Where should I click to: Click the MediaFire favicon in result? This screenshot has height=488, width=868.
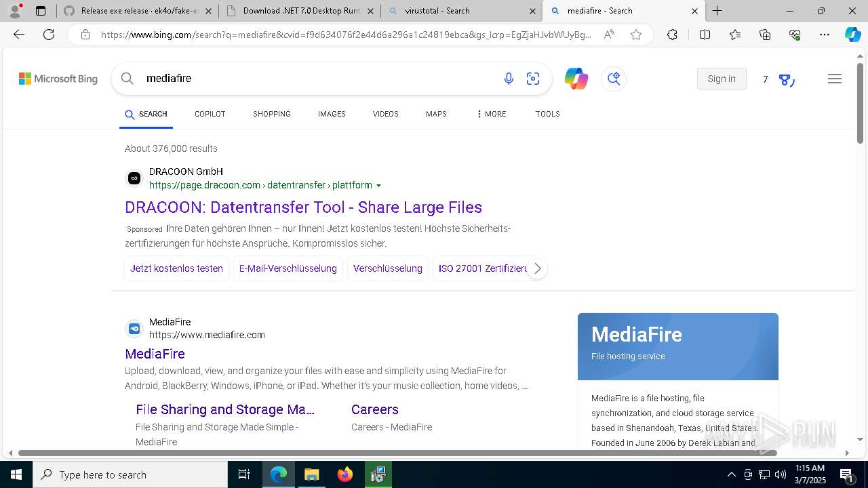(134, 329)
